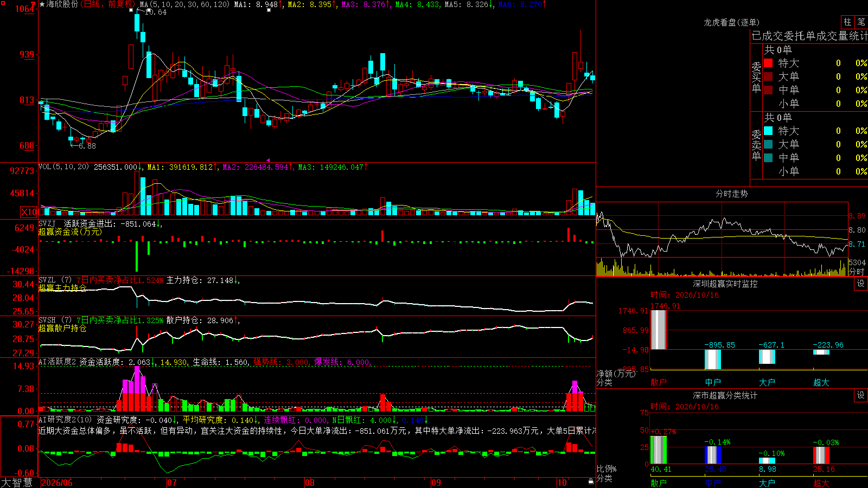Click the X10 volume scale marker
Image resolution: width=868 pixels, height=488 pixels.
coord(29,212)
